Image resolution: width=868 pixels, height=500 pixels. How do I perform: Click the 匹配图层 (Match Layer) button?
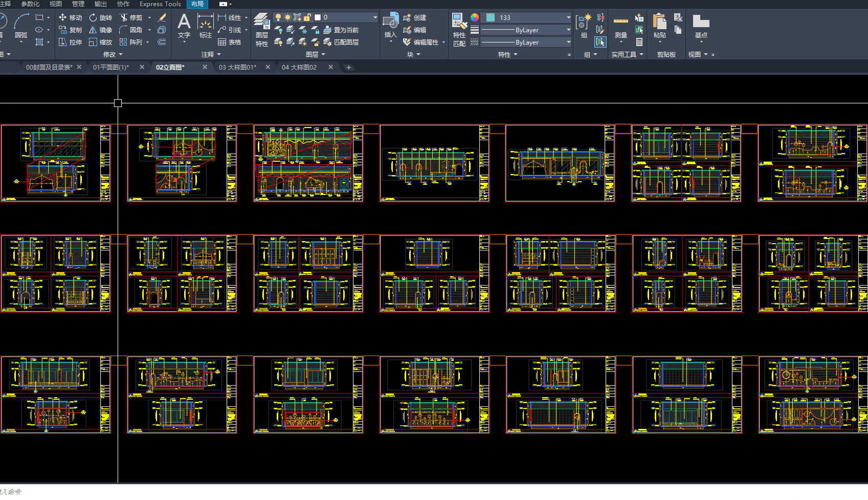click(341, 42)
